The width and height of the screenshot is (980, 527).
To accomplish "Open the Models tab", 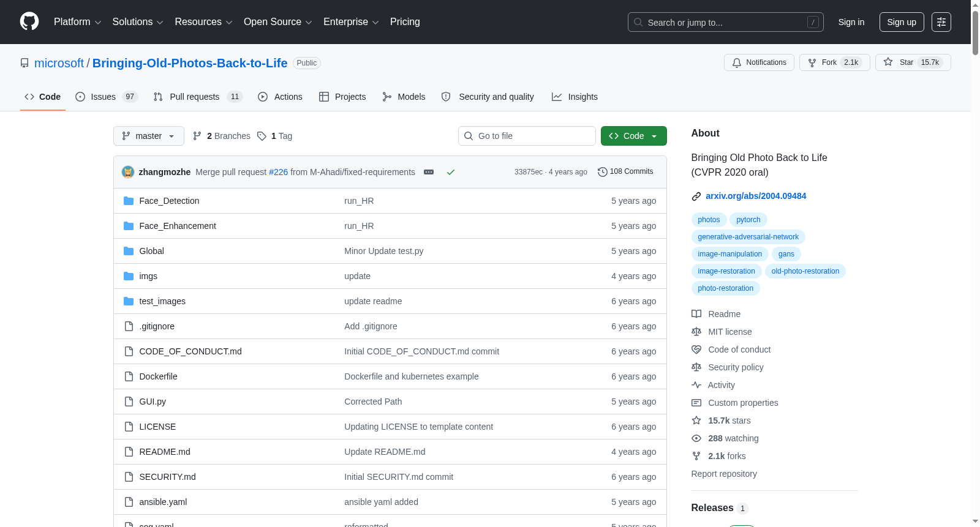I will (404, 97).
